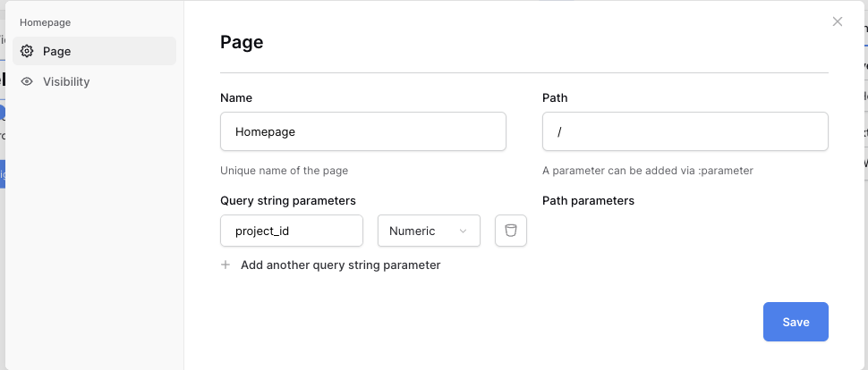Click the Homepage label in the sidebar

tap(45, 22)
